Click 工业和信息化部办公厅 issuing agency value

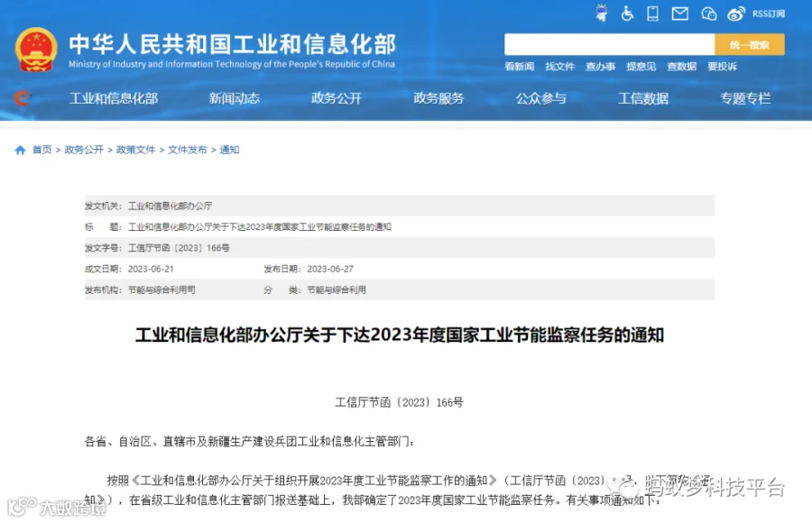coord(171,206)
